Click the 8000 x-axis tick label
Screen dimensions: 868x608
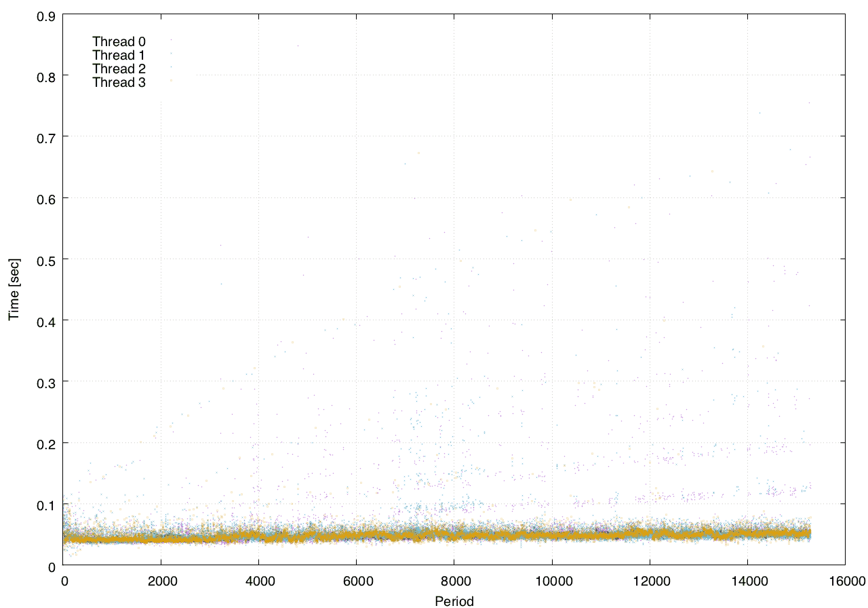click(454, 582)
